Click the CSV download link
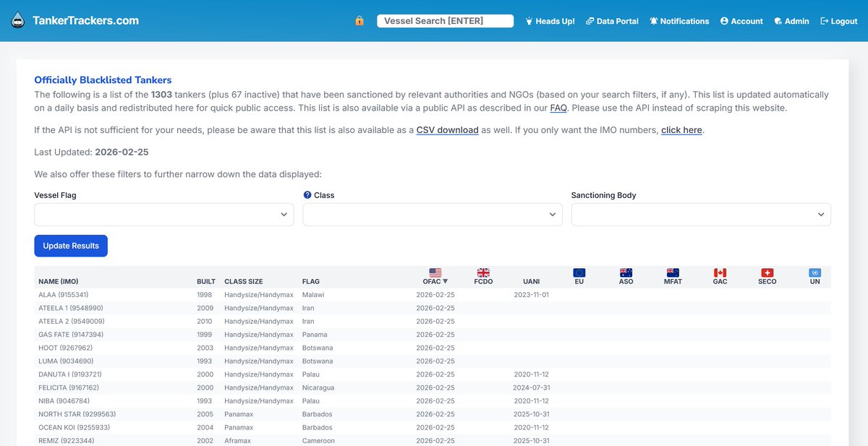868x446 pixels. pos(447,130)
